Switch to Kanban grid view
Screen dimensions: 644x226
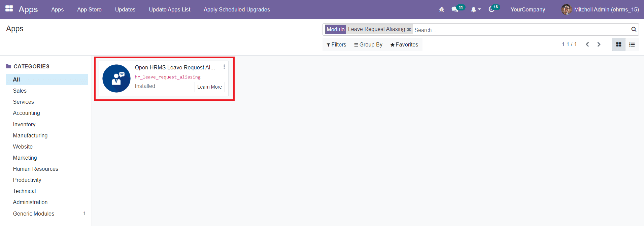coord(618,44)
